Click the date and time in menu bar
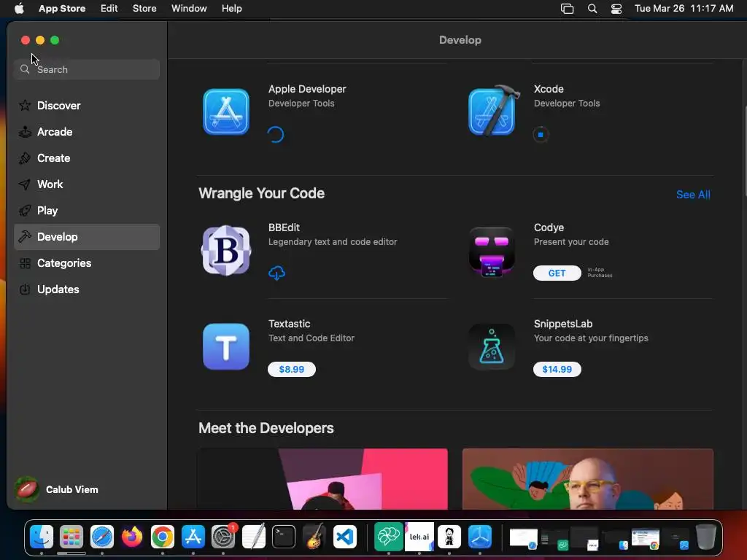Screen dimensions: 747x560 point(684,9)
